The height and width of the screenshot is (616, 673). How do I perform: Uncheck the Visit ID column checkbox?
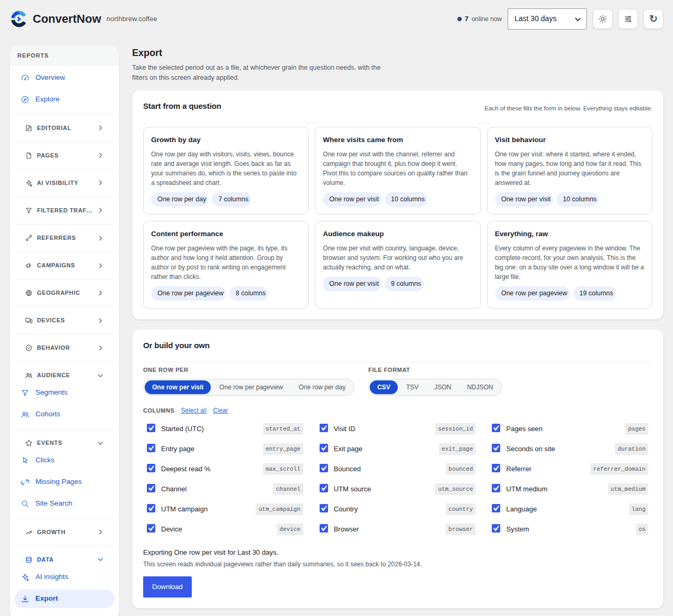click(324, 428)
